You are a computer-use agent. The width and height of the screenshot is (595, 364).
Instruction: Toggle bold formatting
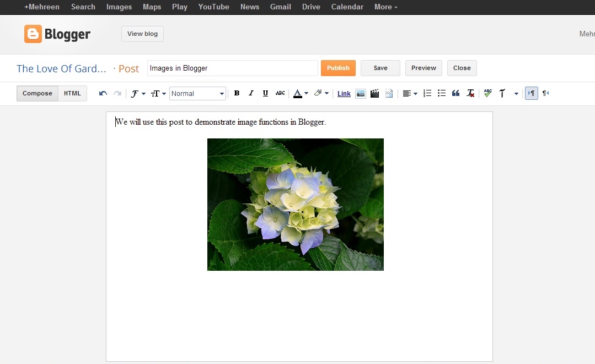[237, 93]
